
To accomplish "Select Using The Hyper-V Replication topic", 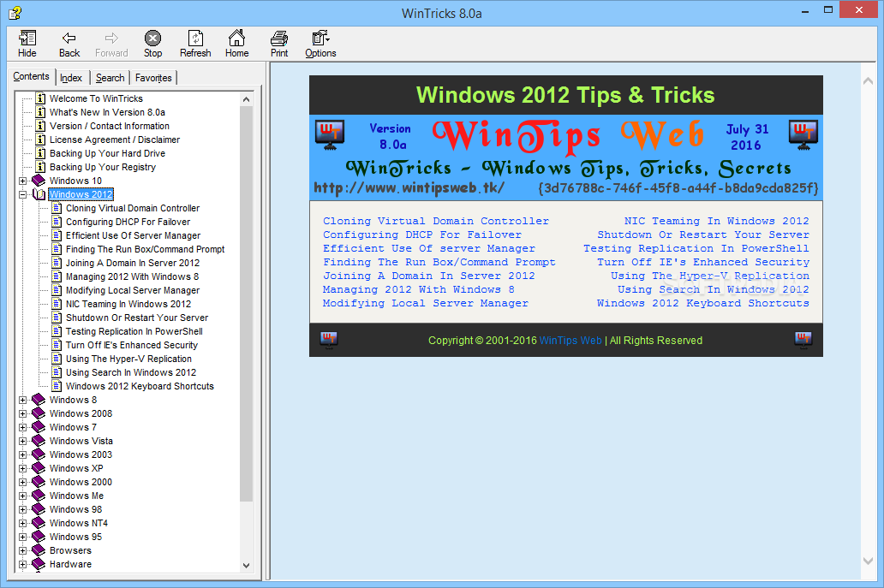I will [128, 359].
